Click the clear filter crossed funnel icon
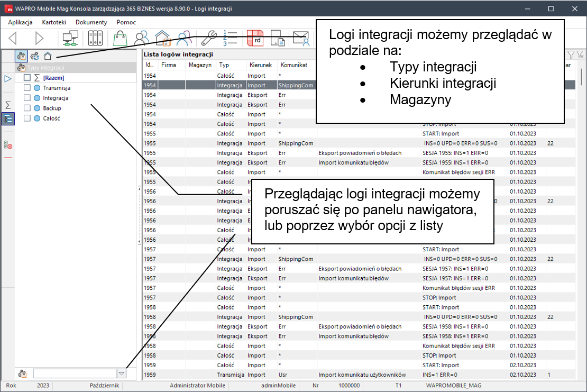Viewport: 587px width, 392px height. 580,54
